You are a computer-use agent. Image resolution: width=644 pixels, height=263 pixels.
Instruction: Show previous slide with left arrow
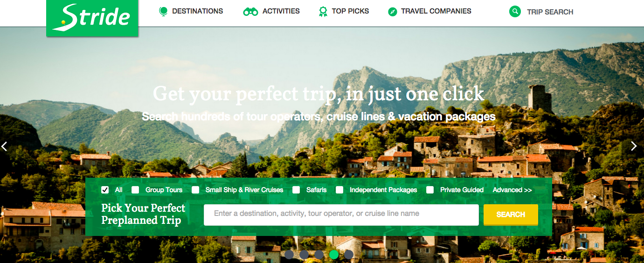click(x=5, y=146)
